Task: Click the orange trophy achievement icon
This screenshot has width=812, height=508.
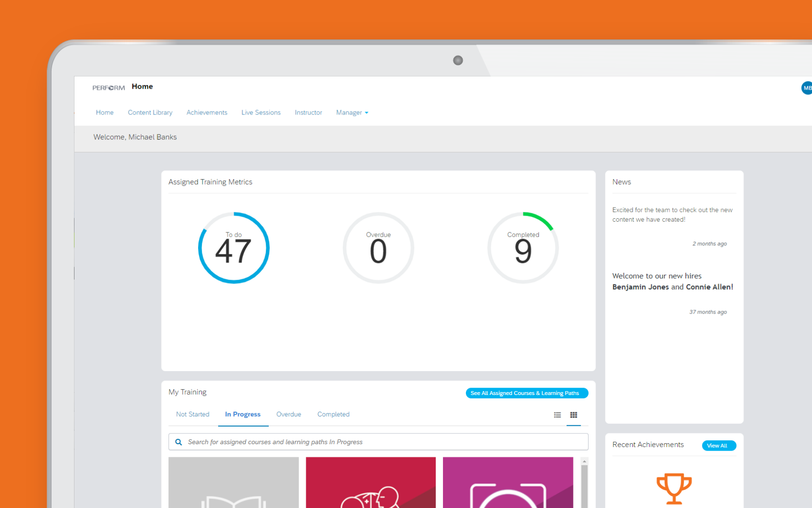Action: click(674, 489)
